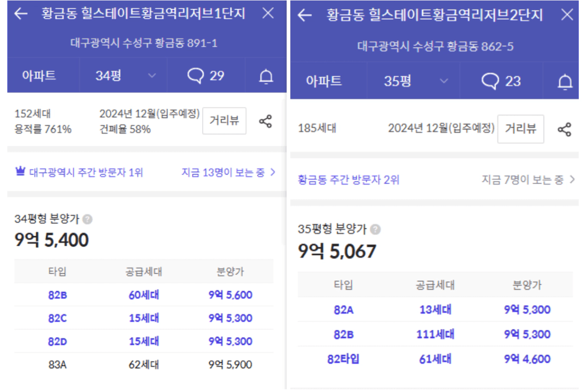Share the 2단지 listing

point(564,129)
